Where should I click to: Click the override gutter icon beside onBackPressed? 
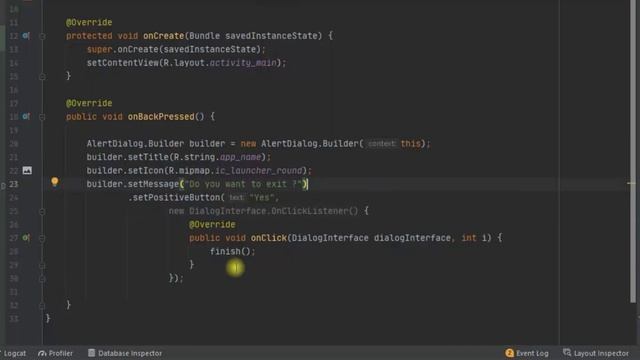26,117
